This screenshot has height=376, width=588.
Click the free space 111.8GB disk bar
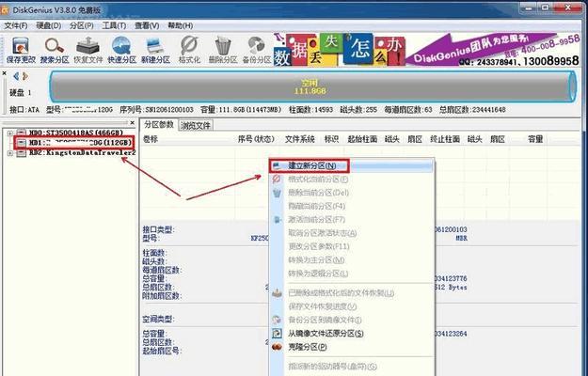tap(312, 86)
